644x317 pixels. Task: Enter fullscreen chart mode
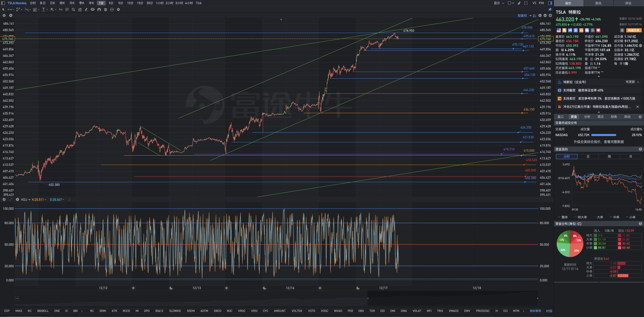[526, 3]
